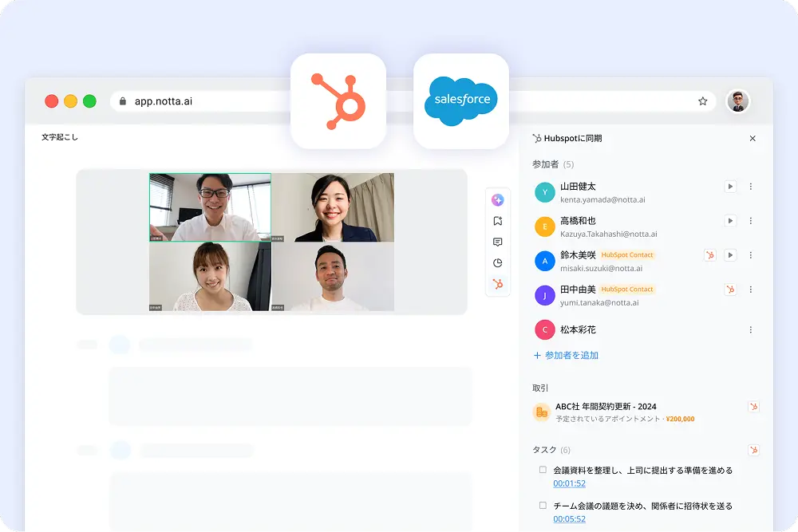Open more options for 田中由美
This screenshot has width=798, height=532.
click(x=751, y=290)
